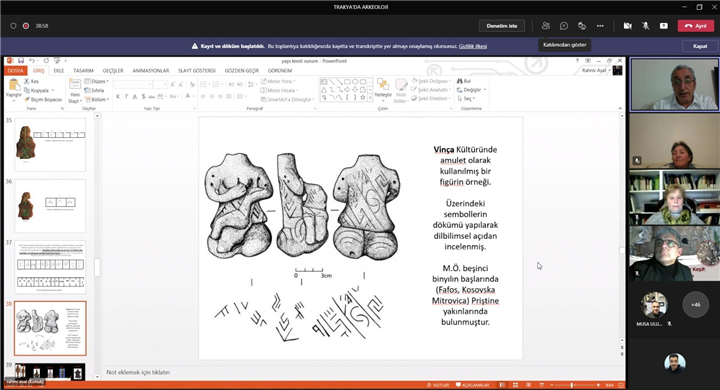
Task: Toggle bold K formatting
Action: click(x=118, y=96)
